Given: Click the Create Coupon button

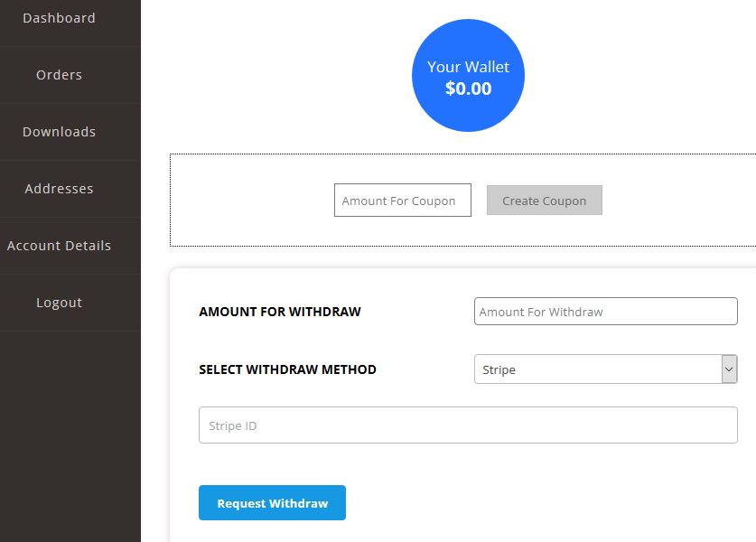Looking at the screenshot, I should 545,201.
